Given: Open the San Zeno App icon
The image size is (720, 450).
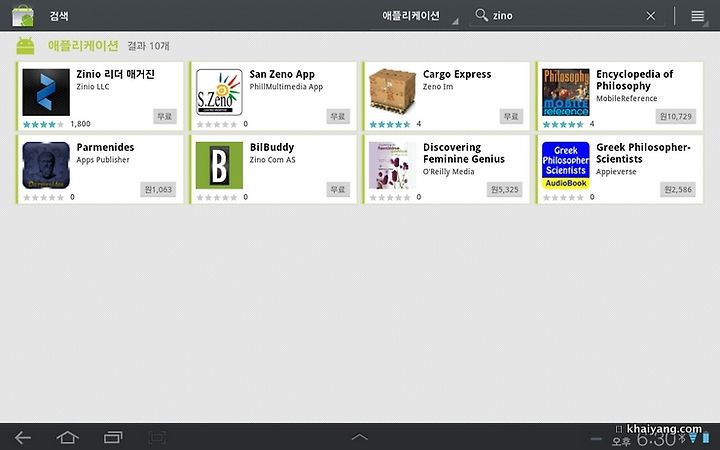Looking at the screenshot, I should [219, 92].
